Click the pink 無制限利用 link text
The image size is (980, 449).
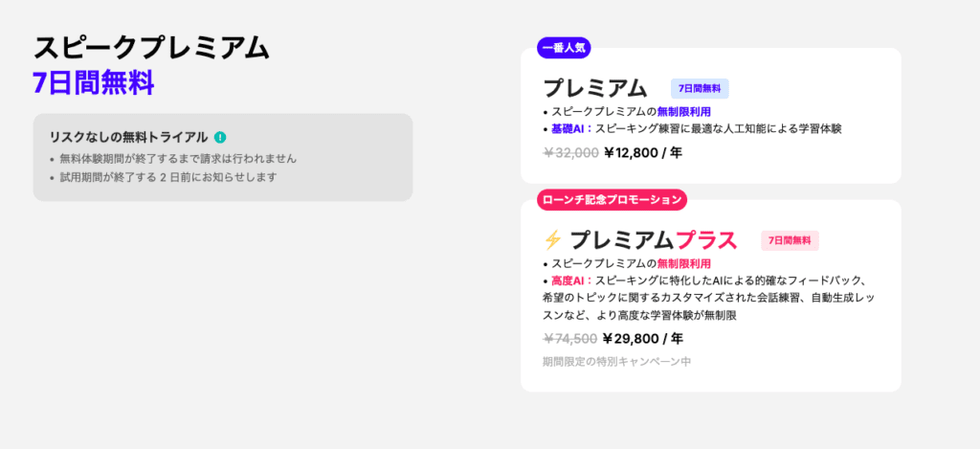click(683, 264)
